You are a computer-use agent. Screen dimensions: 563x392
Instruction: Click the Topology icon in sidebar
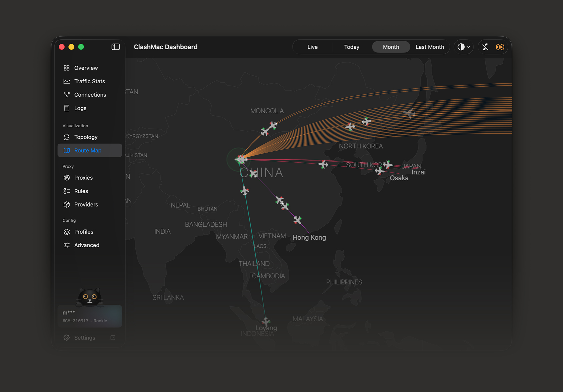point(67,137)
